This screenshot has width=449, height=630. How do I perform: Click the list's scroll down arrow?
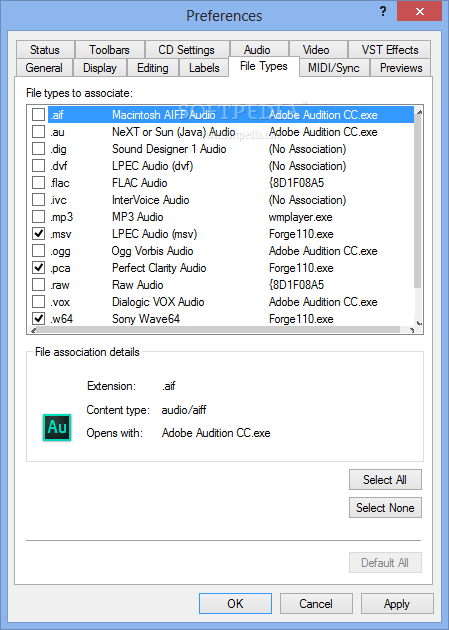tap(419, 322)
